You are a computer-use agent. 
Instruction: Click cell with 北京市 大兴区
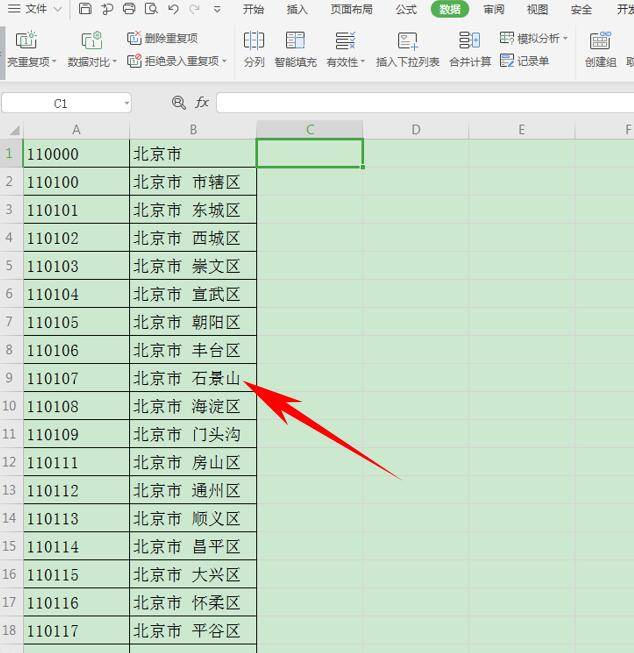coord(193,574)
